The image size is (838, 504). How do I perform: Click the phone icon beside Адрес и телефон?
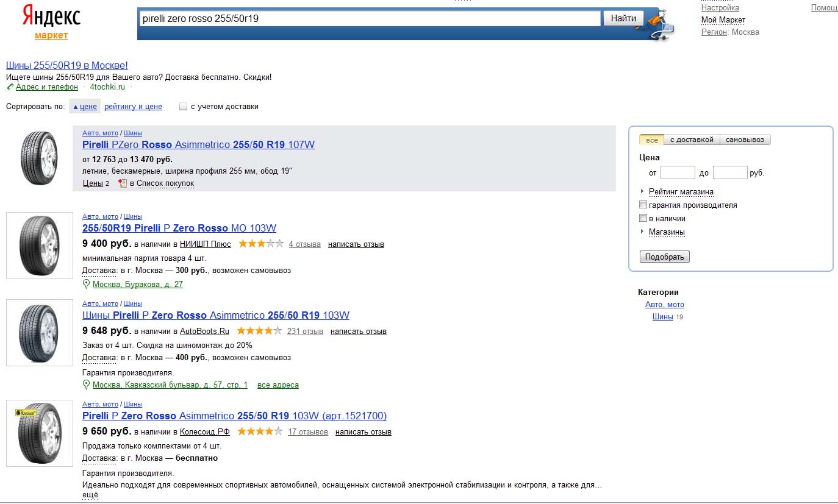[10, 87]
